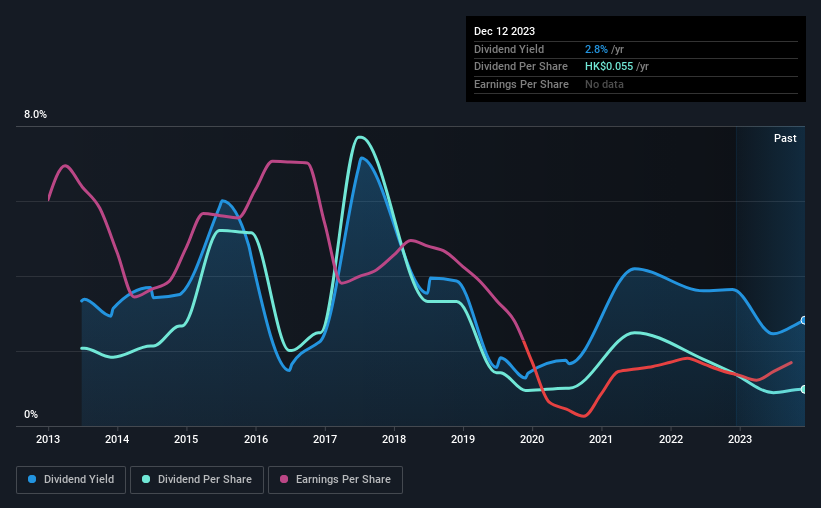This screenshot has width=821, height=508.
Task: Click the 2015 x-axis label
Action: click(x=186, y=439)
